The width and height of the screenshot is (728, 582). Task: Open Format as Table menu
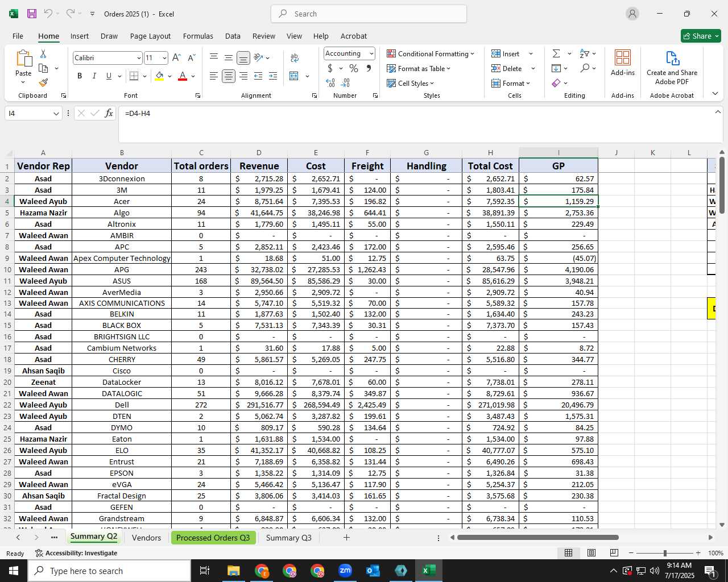click(x=419, y=68)
